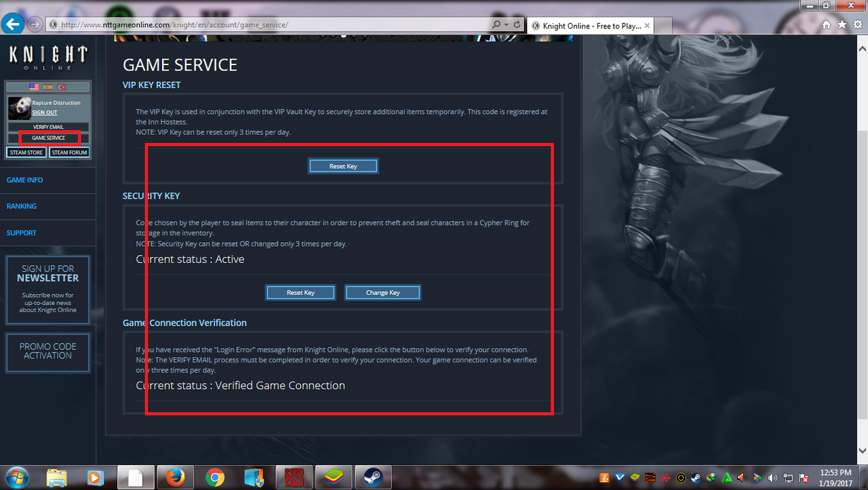This screenshot has width=868, height=490.
Task: Click Java tray icon
Action: pos(604,478)
